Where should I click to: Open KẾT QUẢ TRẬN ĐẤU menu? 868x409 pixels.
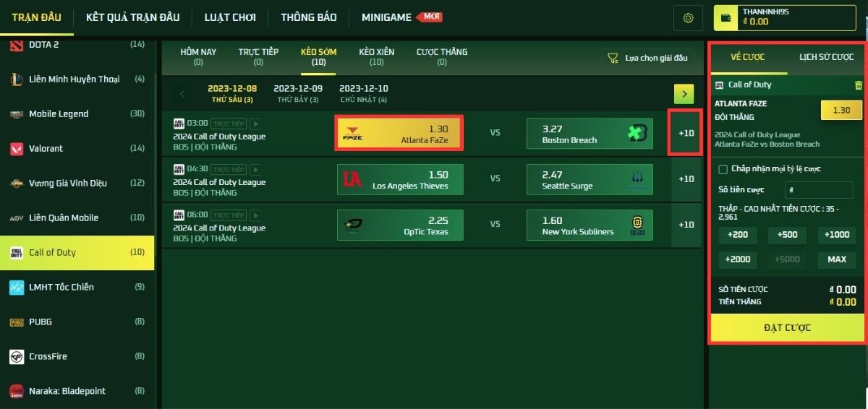[132, 17]
